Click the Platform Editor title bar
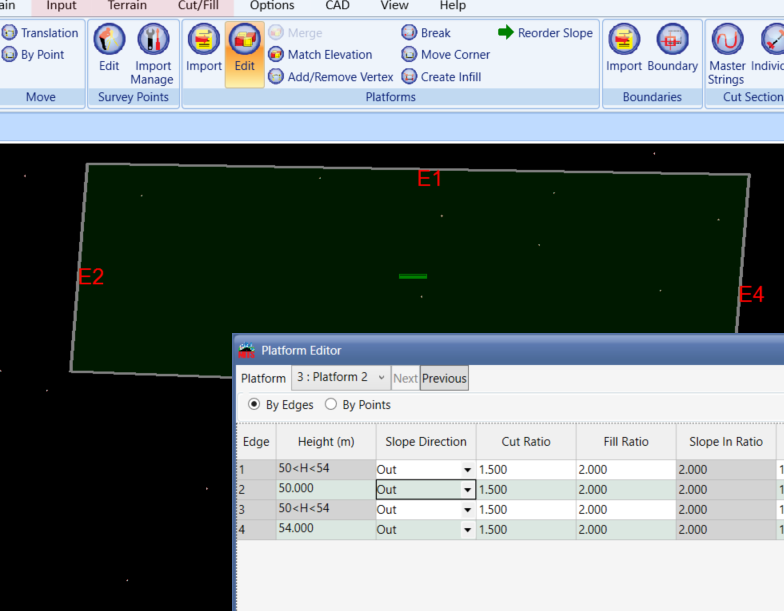 pyautogui.click(x=509, y=350)
